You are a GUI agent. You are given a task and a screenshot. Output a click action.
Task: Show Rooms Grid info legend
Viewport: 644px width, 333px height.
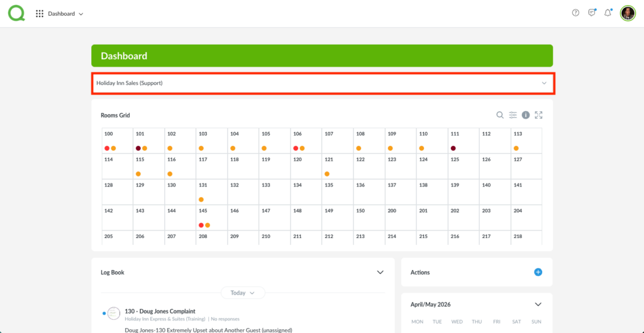pyautogui.click(x=526, y=115)
